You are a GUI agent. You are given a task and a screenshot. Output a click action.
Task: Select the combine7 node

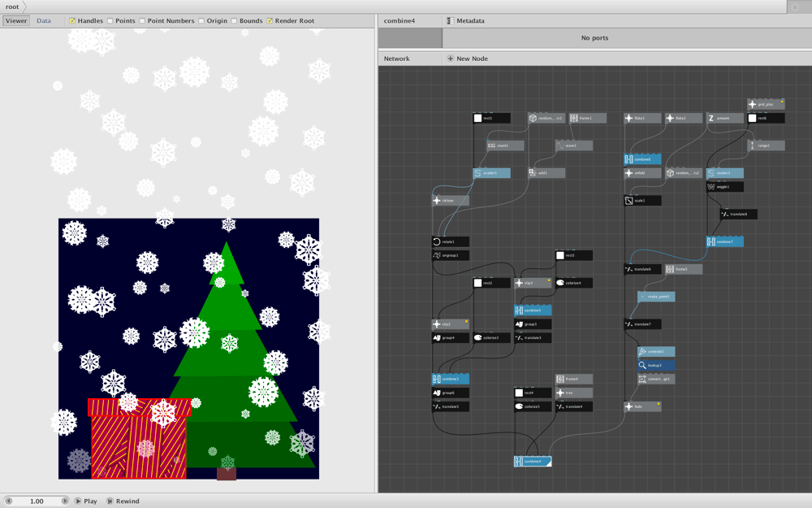725,241
